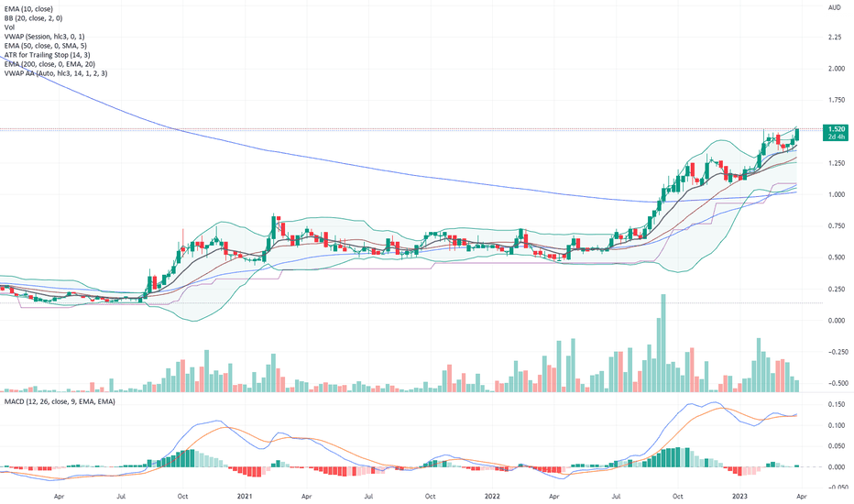Click the 0.500 price axis value
Screen dimensions: 854x504
(836, 257)
